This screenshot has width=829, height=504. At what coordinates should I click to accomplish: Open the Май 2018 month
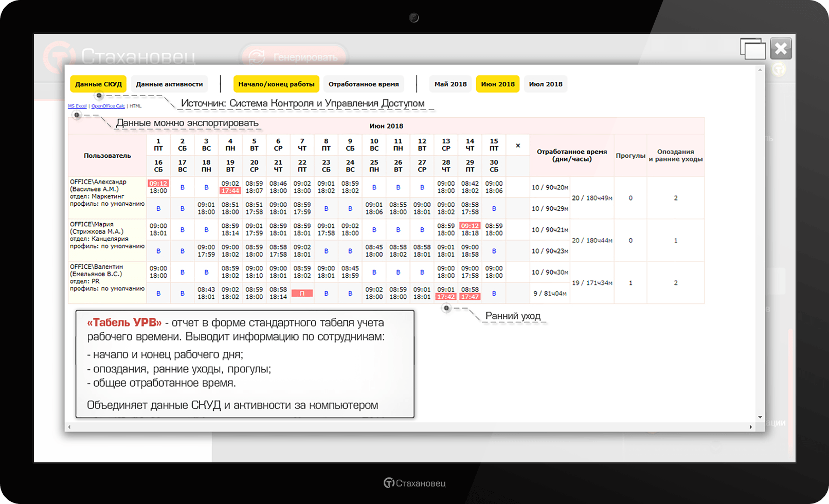[x=450, y=84]
